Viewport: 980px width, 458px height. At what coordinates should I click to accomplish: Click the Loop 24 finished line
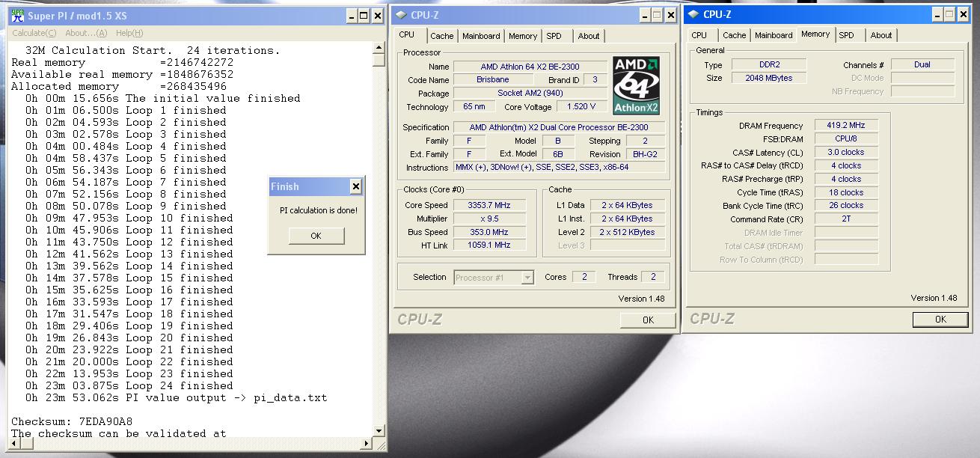point(129,385)
